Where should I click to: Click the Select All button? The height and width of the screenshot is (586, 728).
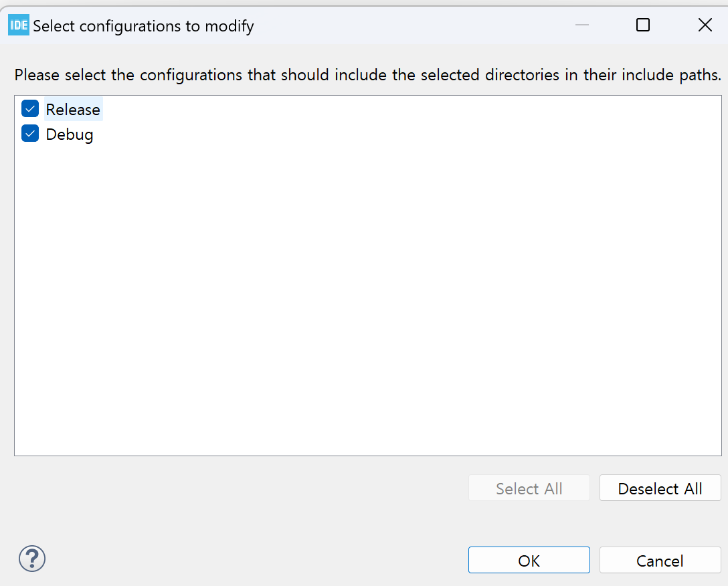click(x=529, y=488)
